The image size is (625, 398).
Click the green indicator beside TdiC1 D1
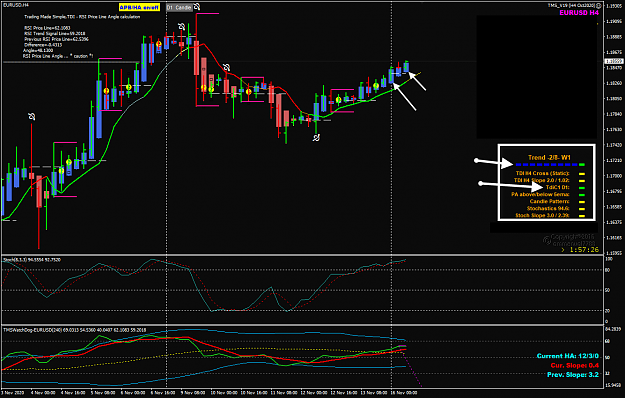pos(582,188)
